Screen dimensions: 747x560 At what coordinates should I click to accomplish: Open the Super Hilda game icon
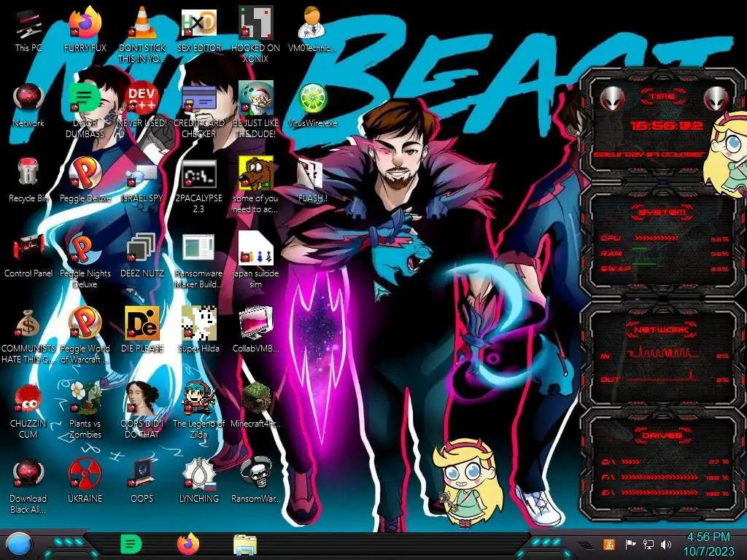click(198, 323)
